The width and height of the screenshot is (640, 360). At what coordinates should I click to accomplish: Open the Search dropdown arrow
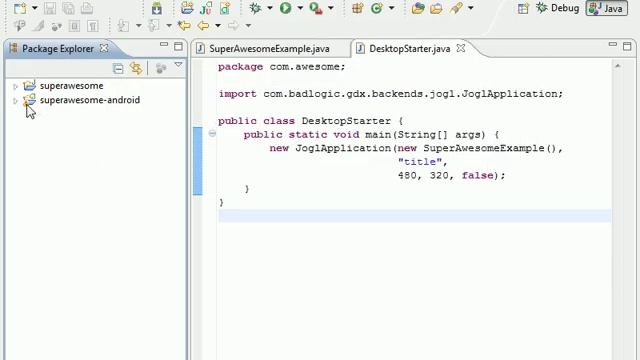pos(471,8)
